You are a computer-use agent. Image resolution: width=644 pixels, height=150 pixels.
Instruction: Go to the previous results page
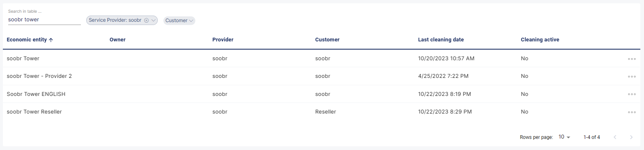click(x=615, y=137)
